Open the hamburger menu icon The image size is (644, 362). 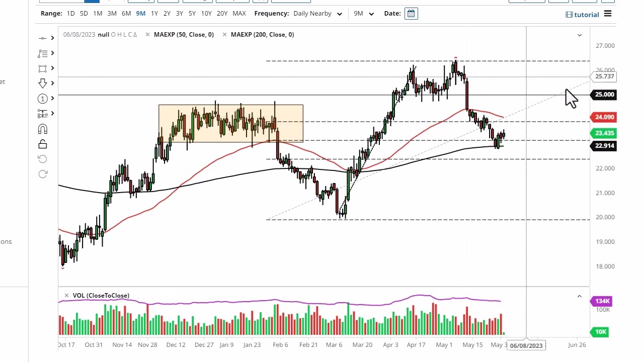point(608,14)
